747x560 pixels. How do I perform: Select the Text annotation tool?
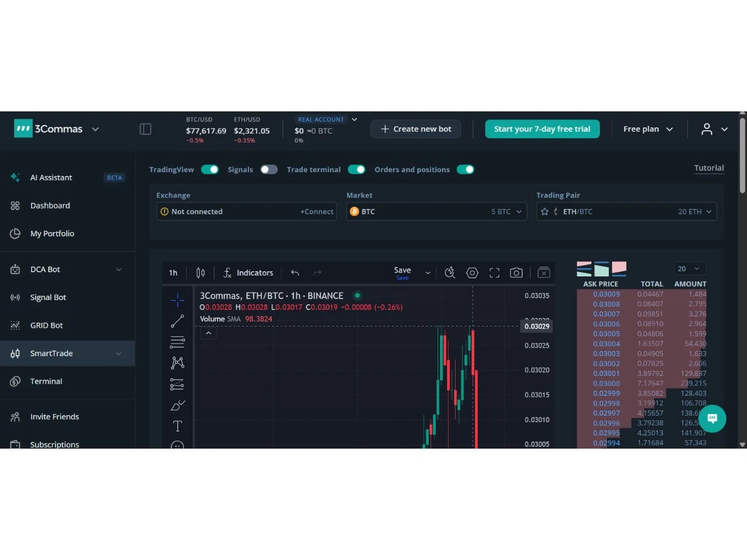click(x=177, y=426)
